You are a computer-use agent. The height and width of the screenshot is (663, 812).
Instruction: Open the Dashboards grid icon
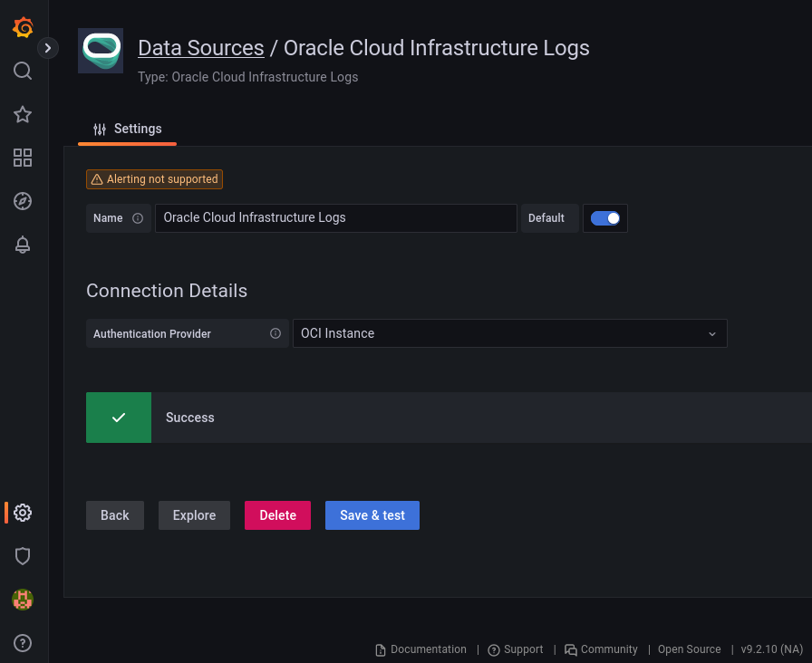[x=23, y=158]
